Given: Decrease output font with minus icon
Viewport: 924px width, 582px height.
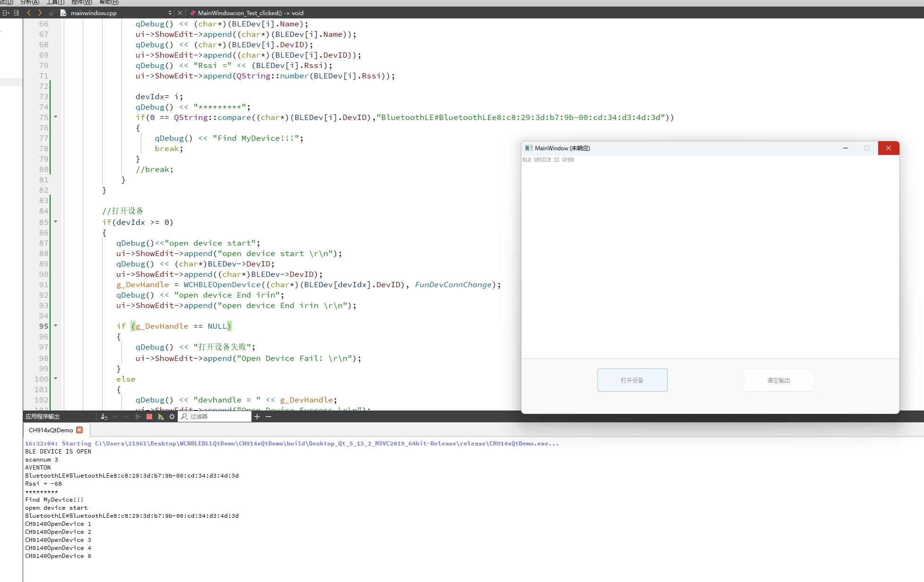Looking at the screenshot, I should tap(268, 417).
